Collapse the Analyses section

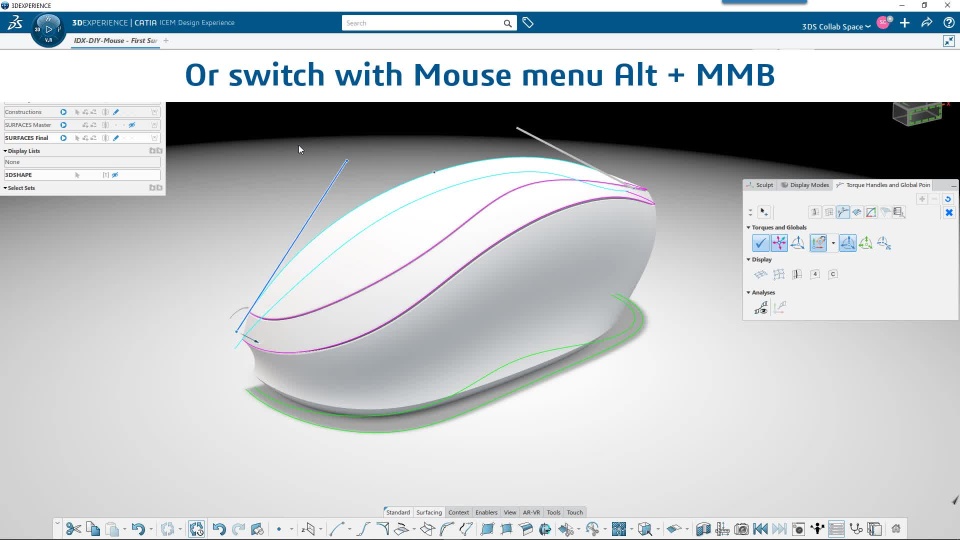pos(748,293)
